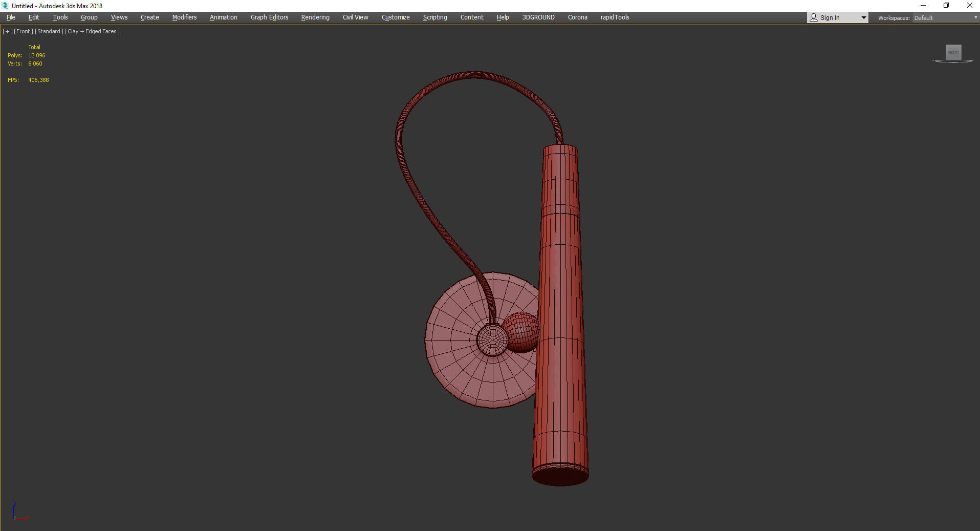Click the FPS value "406,388"
Image resolution: width=980 pixels, height=531 pixels.
click(38, 80)
